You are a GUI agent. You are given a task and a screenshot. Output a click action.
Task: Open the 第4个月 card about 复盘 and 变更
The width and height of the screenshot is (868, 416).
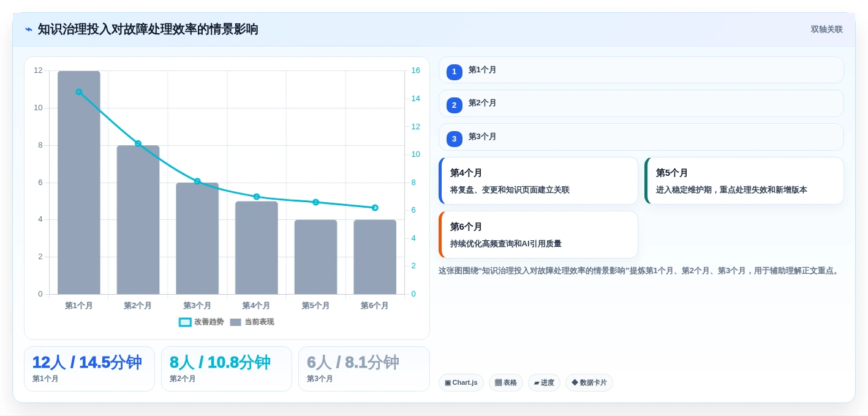coord(538,181)
